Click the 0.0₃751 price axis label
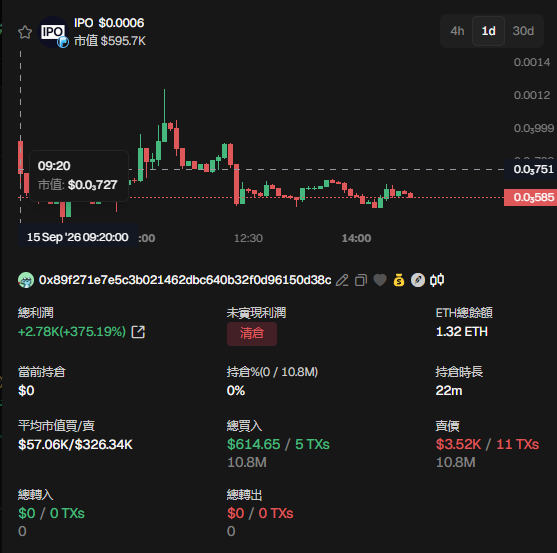Viewport: 557px width, 553px height. 531,169
